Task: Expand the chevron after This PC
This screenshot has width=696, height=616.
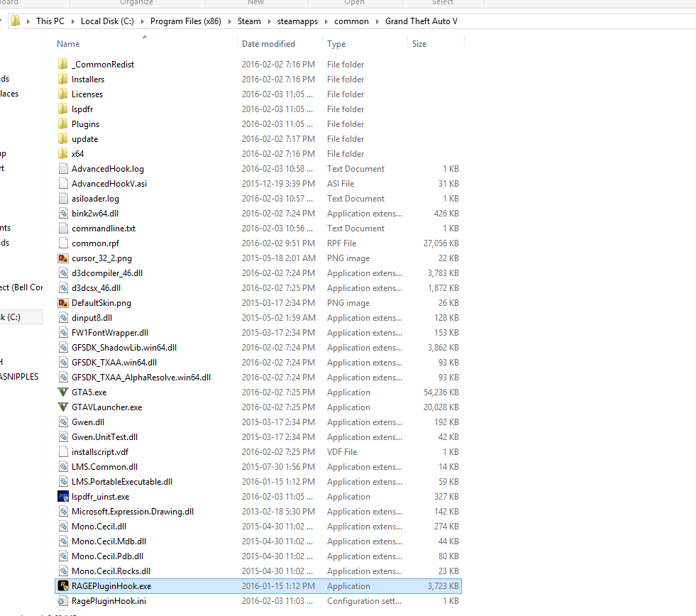Action: point(72,21)
